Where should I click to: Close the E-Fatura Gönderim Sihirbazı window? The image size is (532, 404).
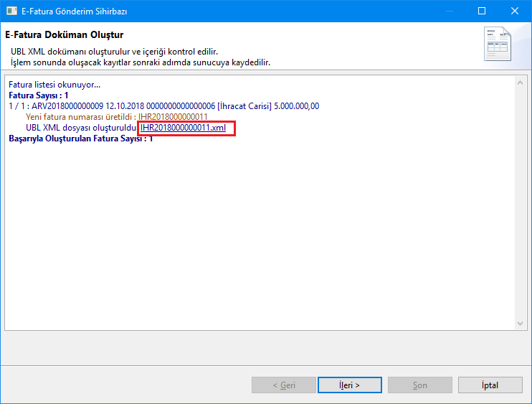(515, 11)
